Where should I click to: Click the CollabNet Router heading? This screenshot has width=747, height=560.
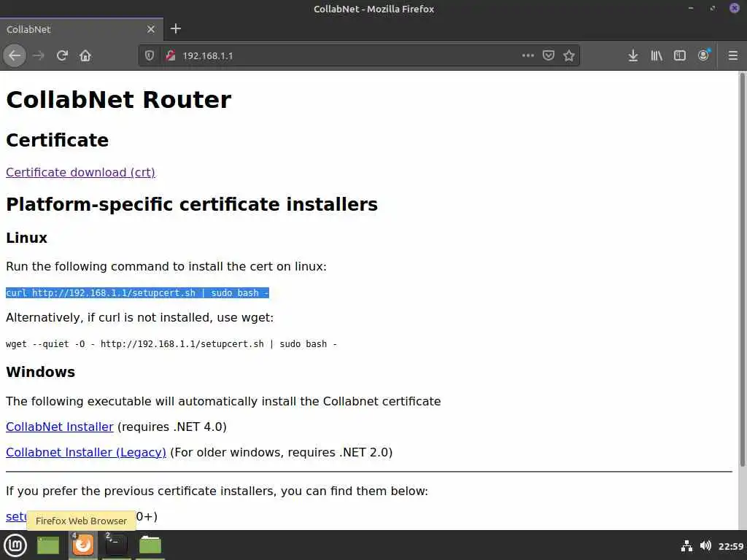(x=119, y=99)
